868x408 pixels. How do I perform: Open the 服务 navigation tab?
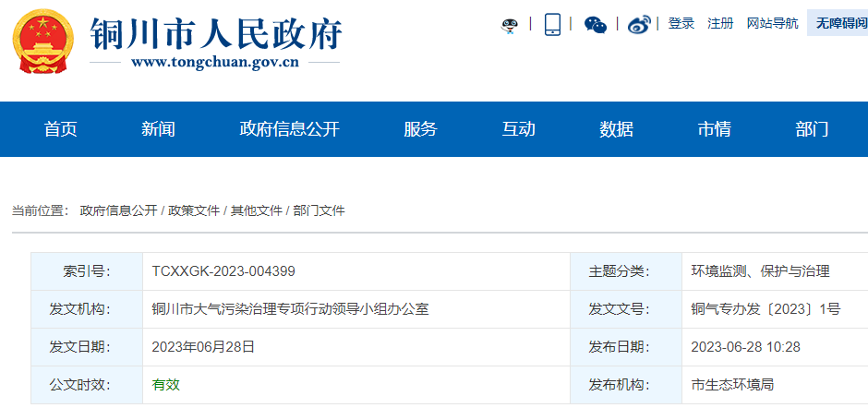click(x=420, y=129)
